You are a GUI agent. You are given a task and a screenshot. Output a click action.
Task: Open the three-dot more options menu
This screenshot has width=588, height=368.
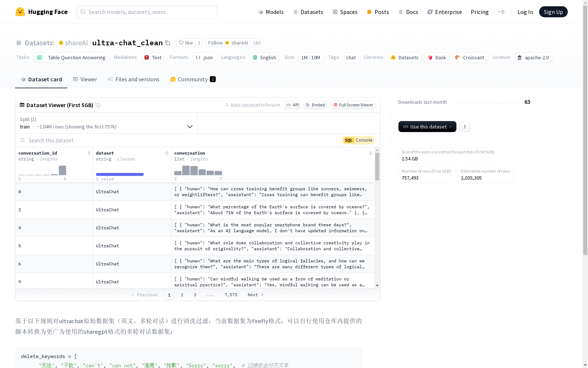point(465,127)
